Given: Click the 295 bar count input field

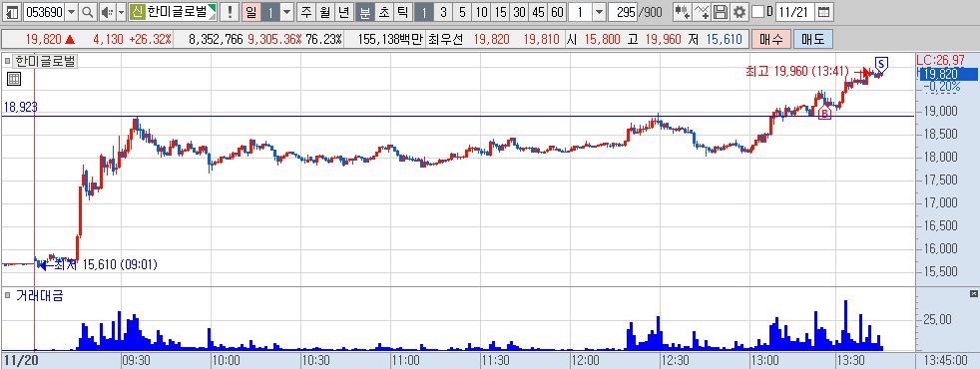Looking at the screenshot, I should coord(622,12).
